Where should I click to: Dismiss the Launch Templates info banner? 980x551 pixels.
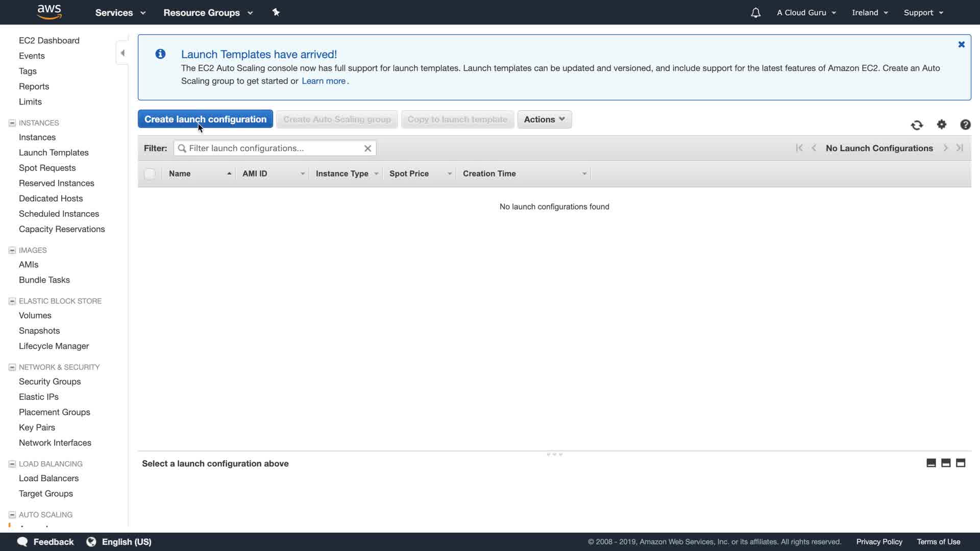coord(961,45)
